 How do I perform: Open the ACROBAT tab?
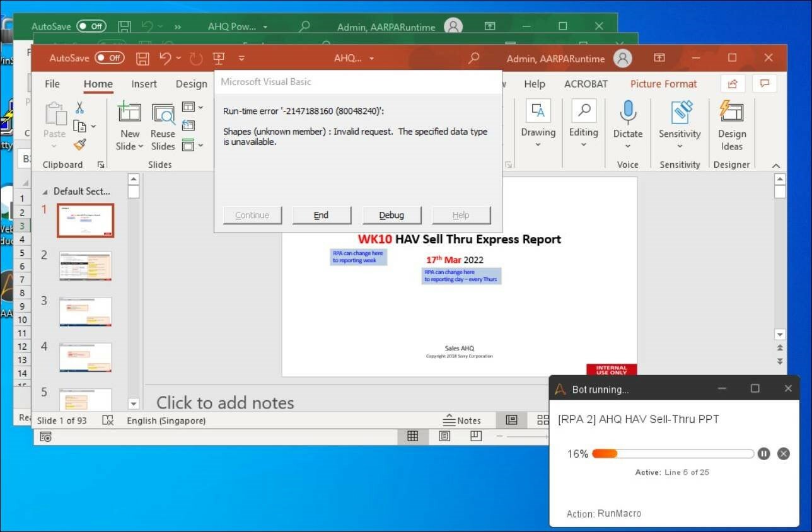tap(586, 84)
